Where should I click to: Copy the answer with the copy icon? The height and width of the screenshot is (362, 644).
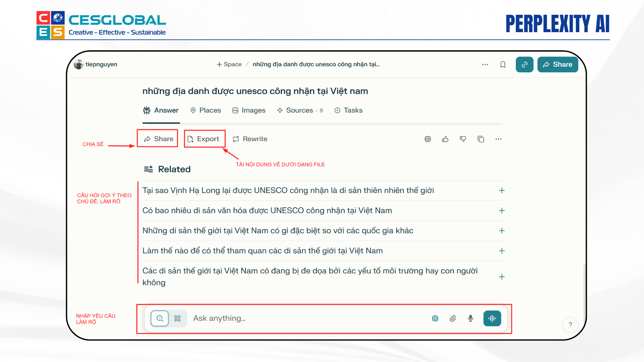click(x=481, y=139)
